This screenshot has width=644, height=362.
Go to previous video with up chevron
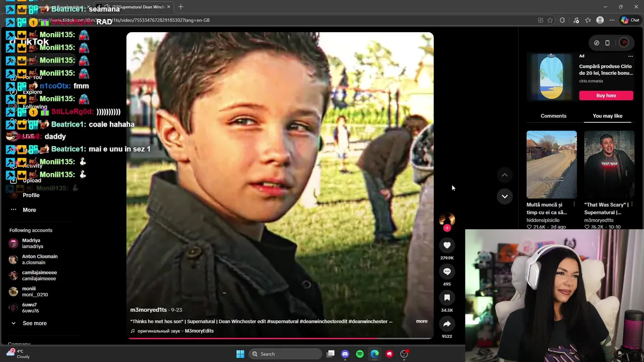coord(505,174)
